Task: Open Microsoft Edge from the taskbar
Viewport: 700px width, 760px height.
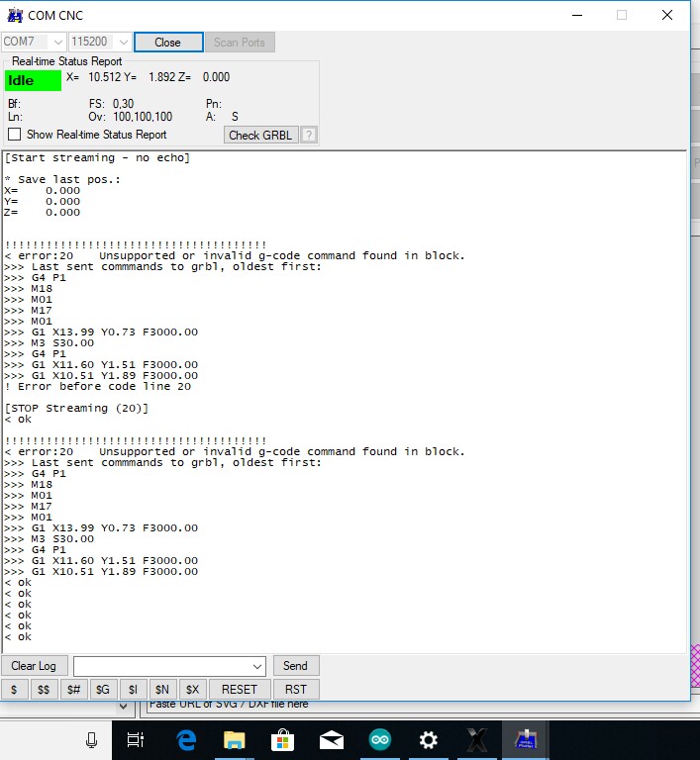Action: pos(186,740)
